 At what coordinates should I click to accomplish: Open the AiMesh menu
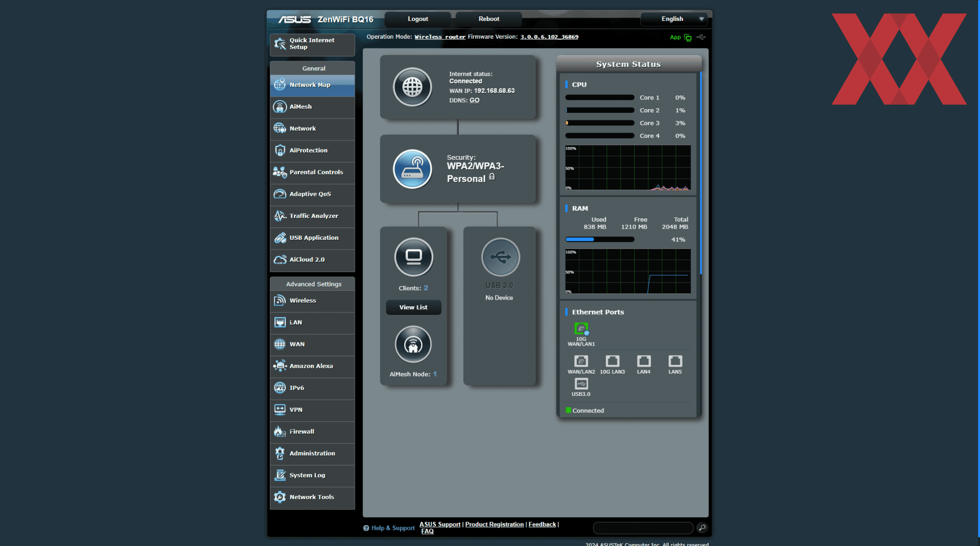(x=312, y=107)
